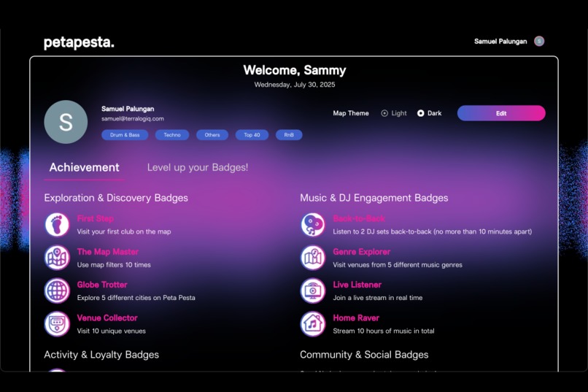588x392 pixels.
Task: Click the Back-to-Back vinyl badge icon
Action: coord(313,225)
